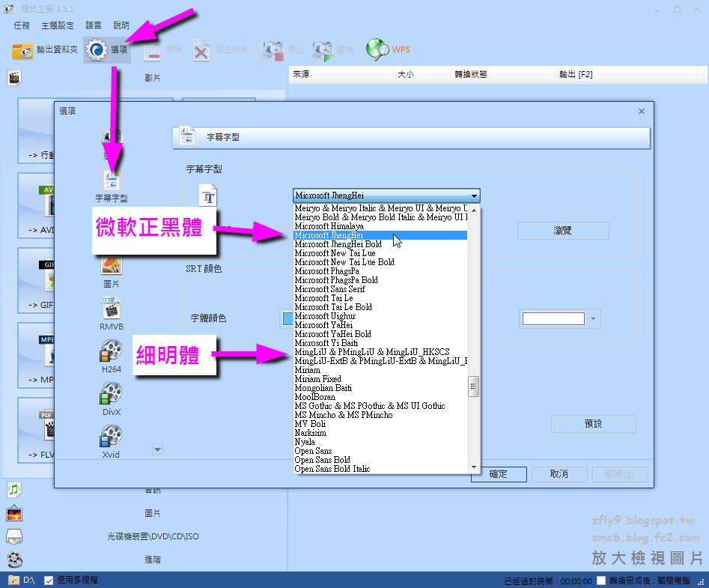Click the 輸出 [F2] column header
Image resolution: width=709 pixels, height=588 pixels.
(626, 74)
